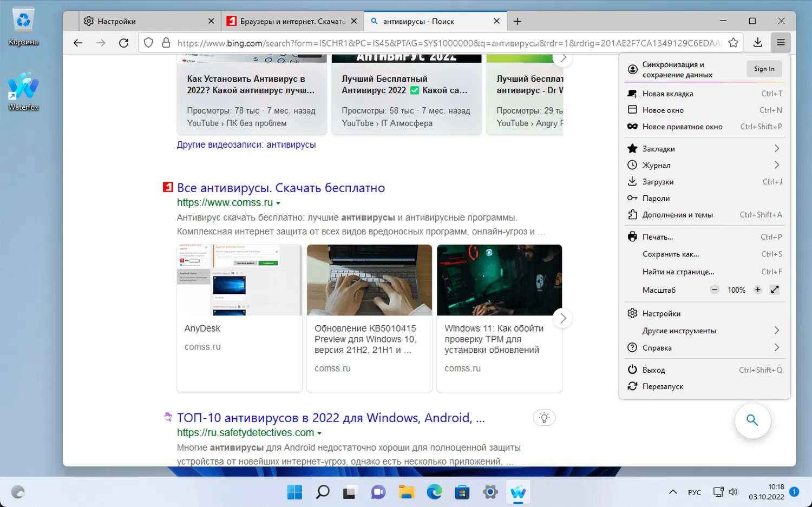Open Дополнения и темы

point(705,215)
